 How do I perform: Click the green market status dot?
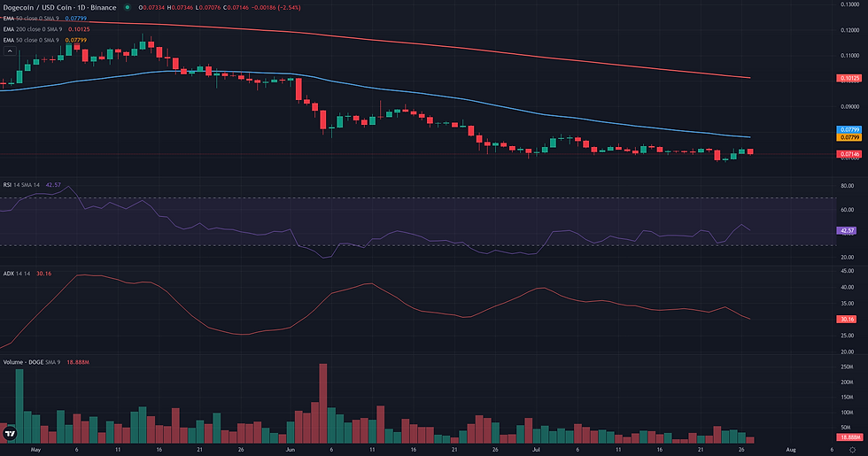tap(128, 7)
